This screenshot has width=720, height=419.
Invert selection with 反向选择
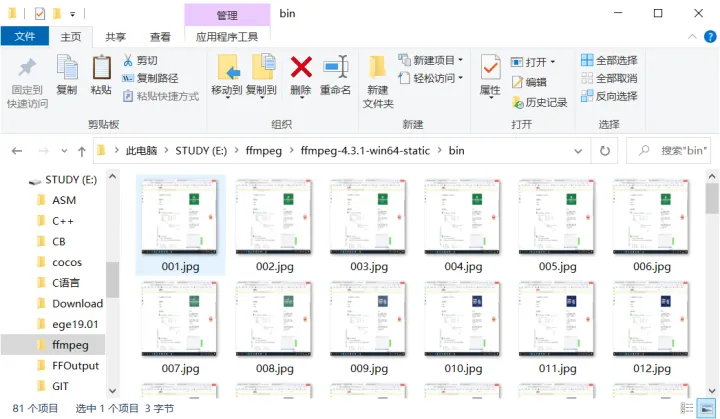coord(609,96)
